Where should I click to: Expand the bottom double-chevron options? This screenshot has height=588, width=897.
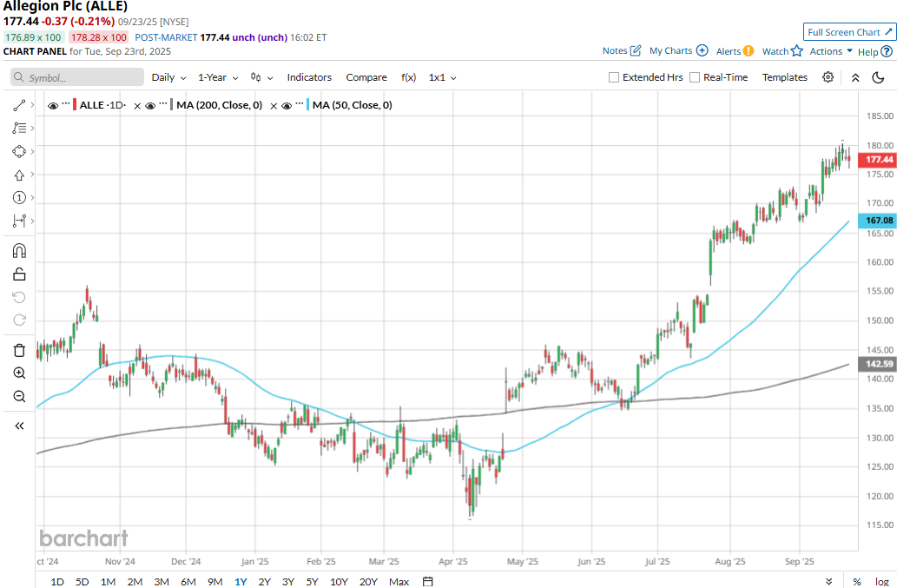point(829,582)
